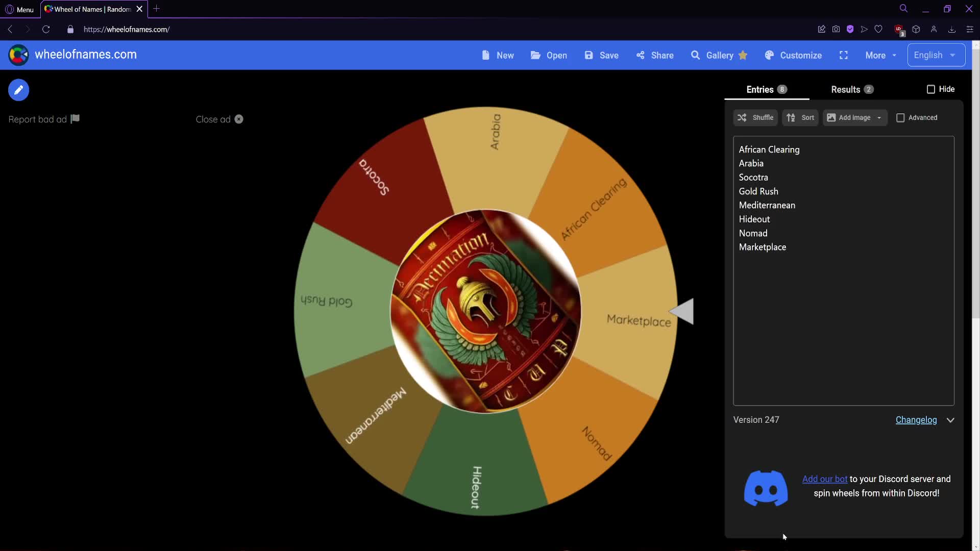
Task: Click the 'Mediterranean' entry line
Action: click(767, 205)
